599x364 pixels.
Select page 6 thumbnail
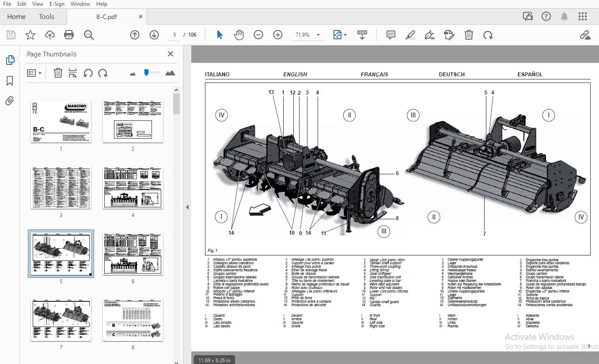pos(133,254)
